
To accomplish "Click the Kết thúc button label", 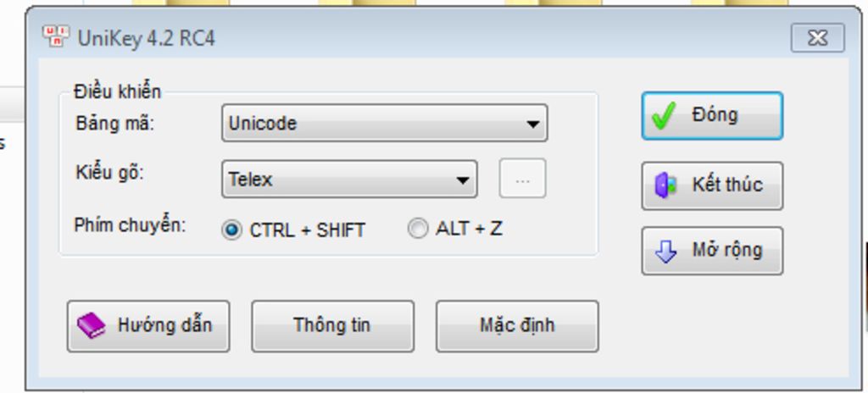I will [727, 185].
